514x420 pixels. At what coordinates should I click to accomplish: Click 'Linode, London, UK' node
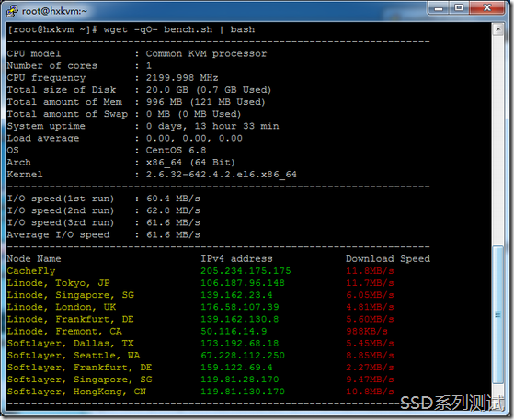click(62, 307)
